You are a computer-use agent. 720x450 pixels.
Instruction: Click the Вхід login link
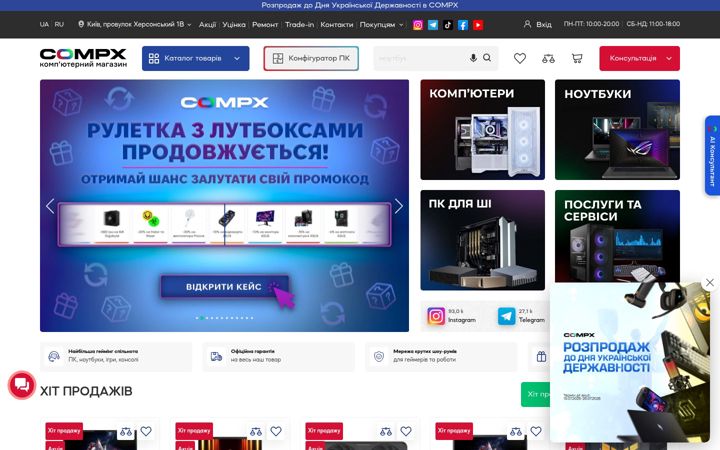click(538, 24)
